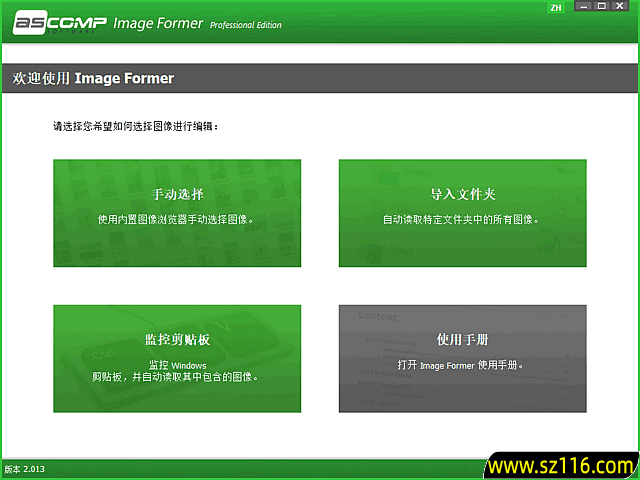Click the ZH language switcher
Screen dimensions: 640x480
pos(556,8)
